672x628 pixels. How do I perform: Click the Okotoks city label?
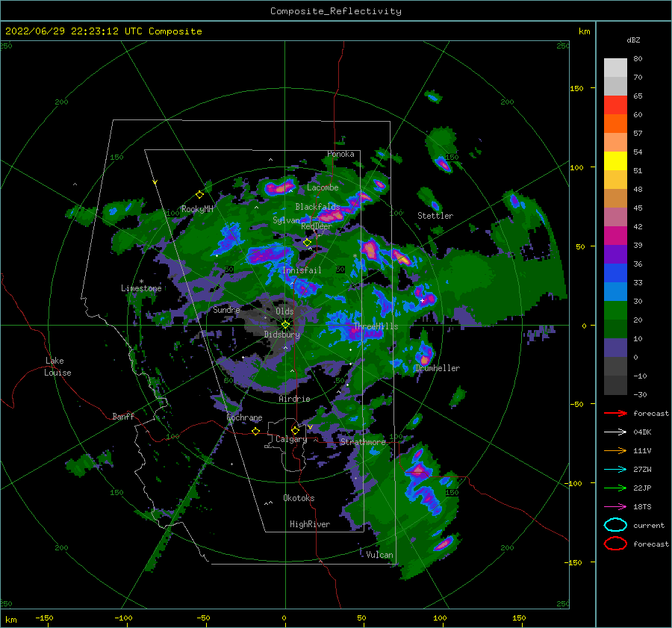[299, 497]
